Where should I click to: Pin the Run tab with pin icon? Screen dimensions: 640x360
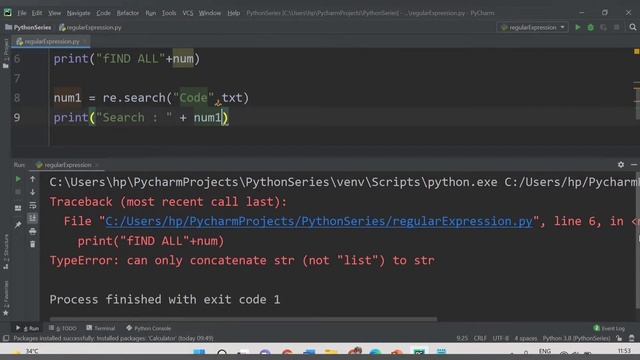pyautogui.click(x=18, y=224)
